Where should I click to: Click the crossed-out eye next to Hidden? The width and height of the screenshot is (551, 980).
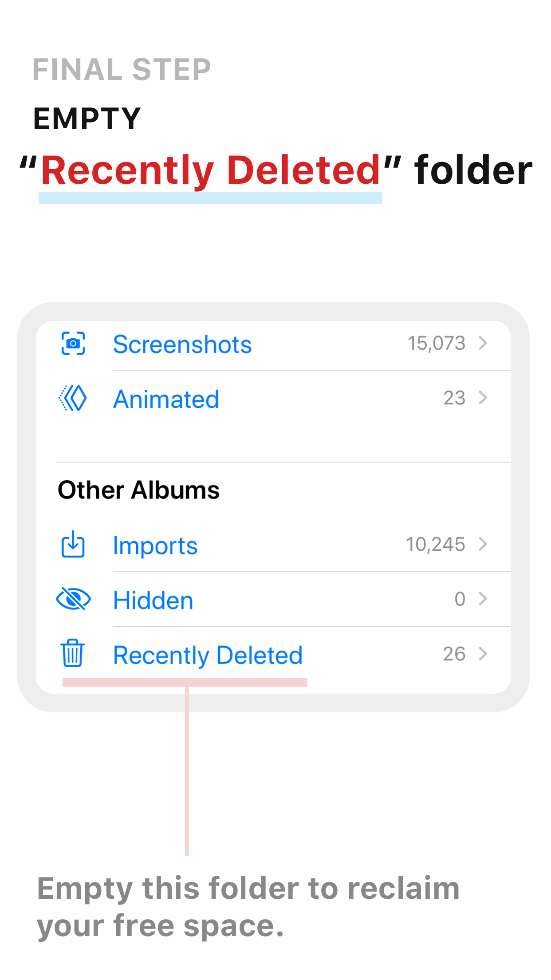point(73,599)
